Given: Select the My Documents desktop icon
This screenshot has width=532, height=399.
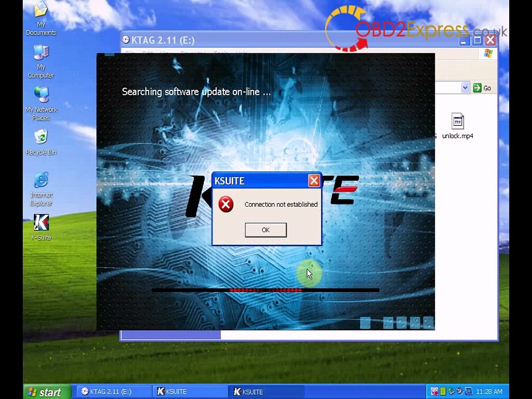Looking at the screenshot, I should 41,19.
